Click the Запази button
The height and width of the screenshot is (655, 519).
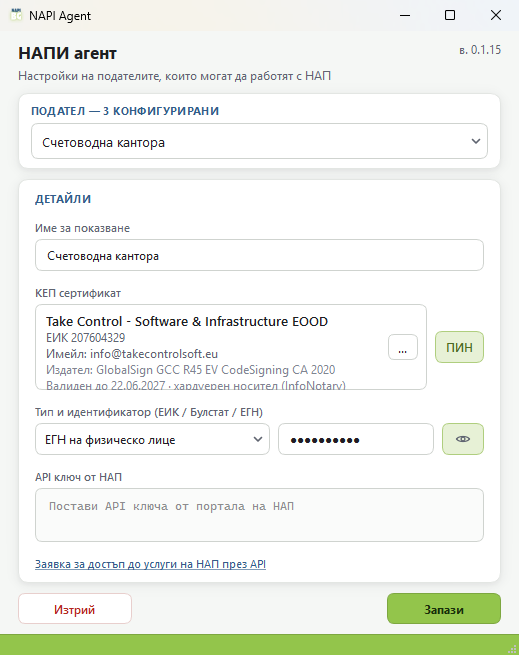pyautogui.click(x=444, y=609)
